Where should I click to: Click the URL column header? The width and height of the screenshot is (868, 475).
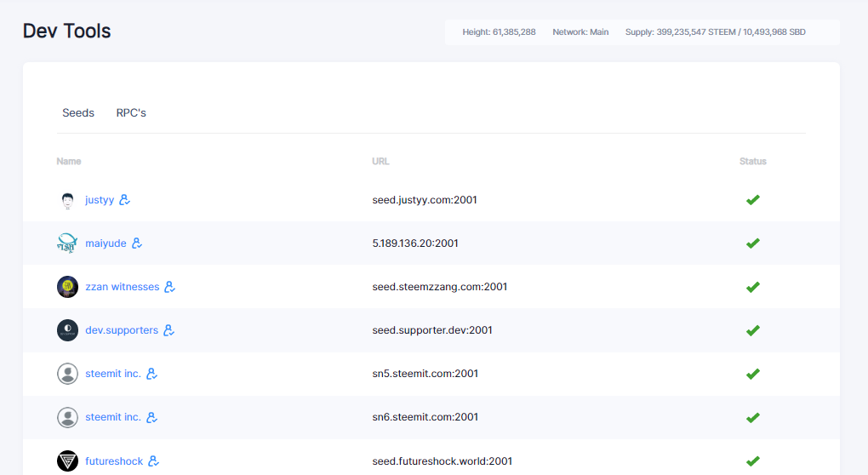pos(380,161)
